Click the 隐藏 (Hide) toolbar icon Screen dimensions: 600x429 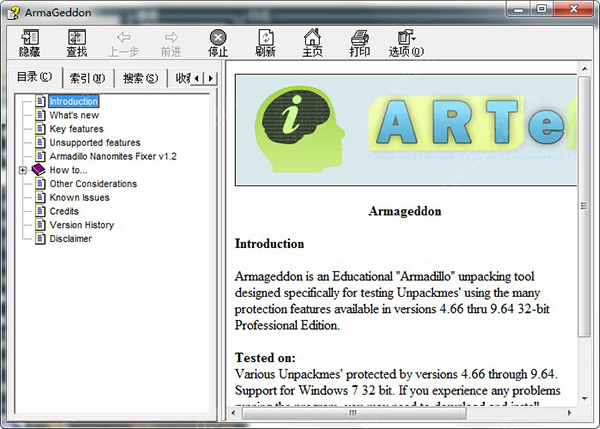30,42
